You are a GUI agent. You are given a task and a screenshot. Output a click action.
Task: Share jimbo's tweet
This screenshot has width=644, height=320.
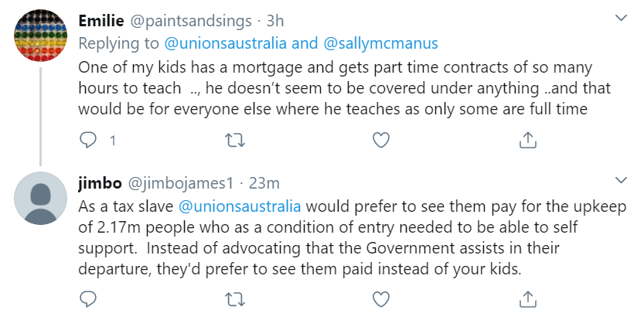point(527,298)
